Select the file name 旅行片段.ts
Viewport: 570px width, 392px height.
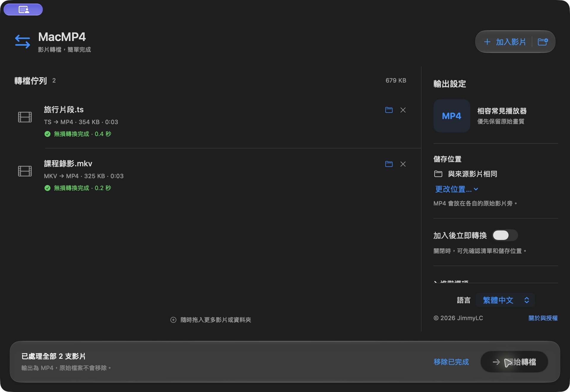64,110
